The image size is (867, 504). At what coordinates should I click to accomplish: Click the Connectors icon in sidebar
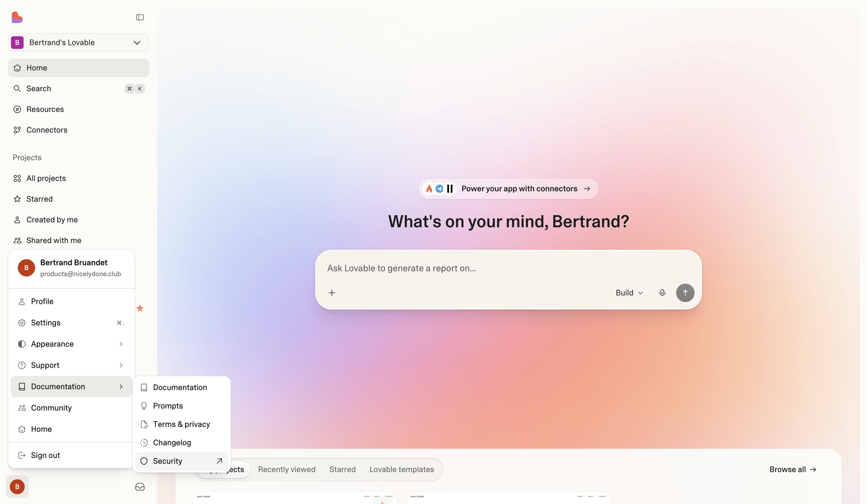[x=17, y=130]
